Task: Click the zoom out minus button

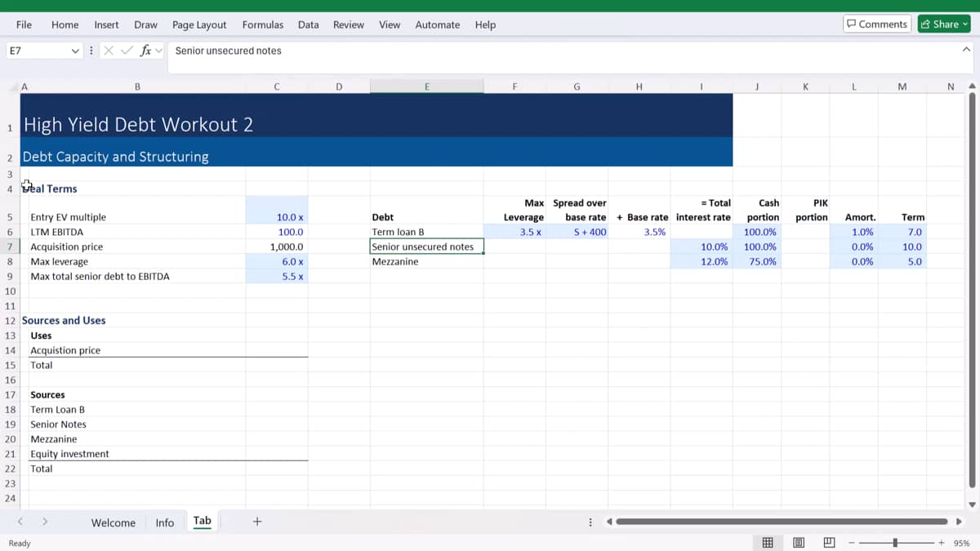Action: (853, 543)
